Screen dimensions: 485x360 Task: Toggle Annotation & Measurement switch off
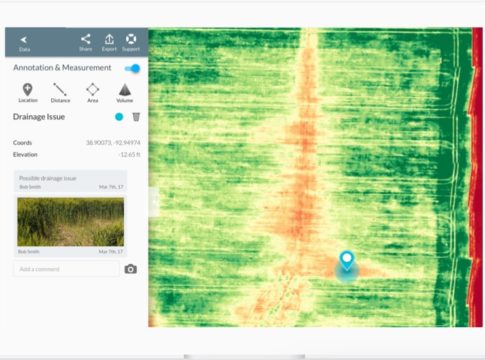coord(132,69)
